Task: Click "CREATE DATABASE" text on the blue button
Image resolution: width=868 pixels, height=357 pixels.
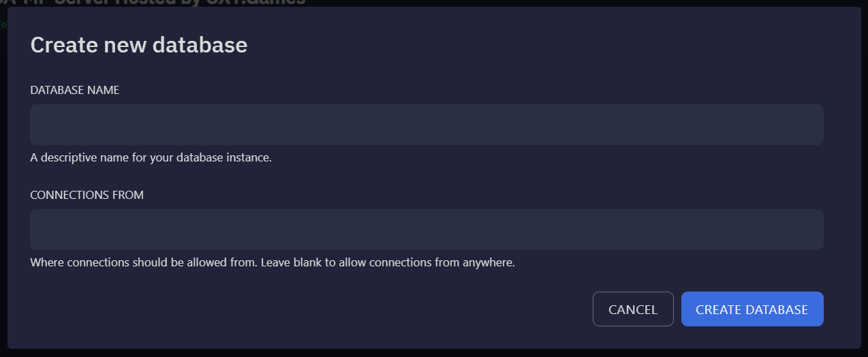Action: [752, 309]
